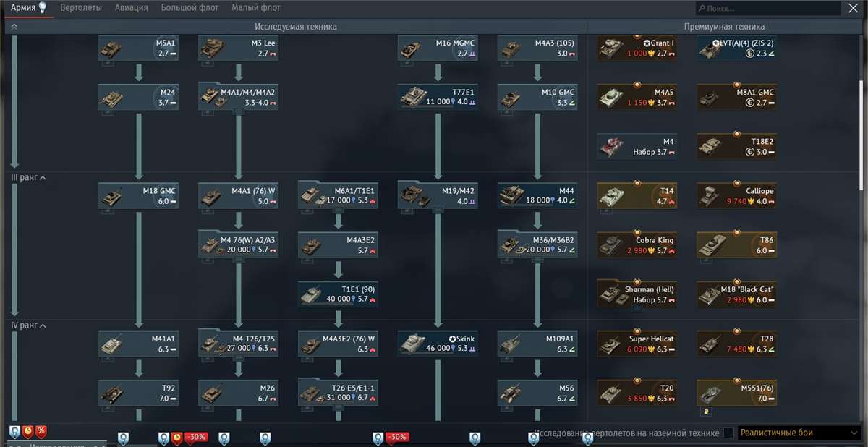Image resolution: width=868 pixels, height=447 pixels.
Task: Select the Grant I premium tank
Action: (637, 48)
